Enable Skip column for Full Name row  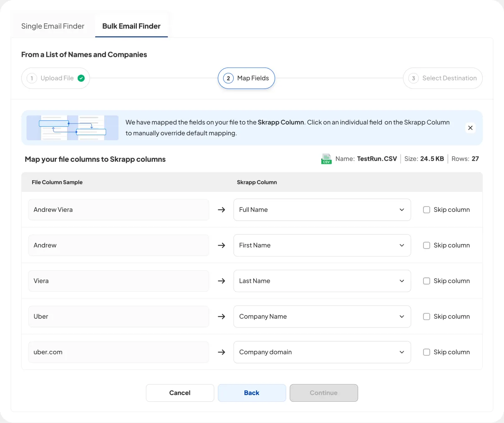(426, 210)
